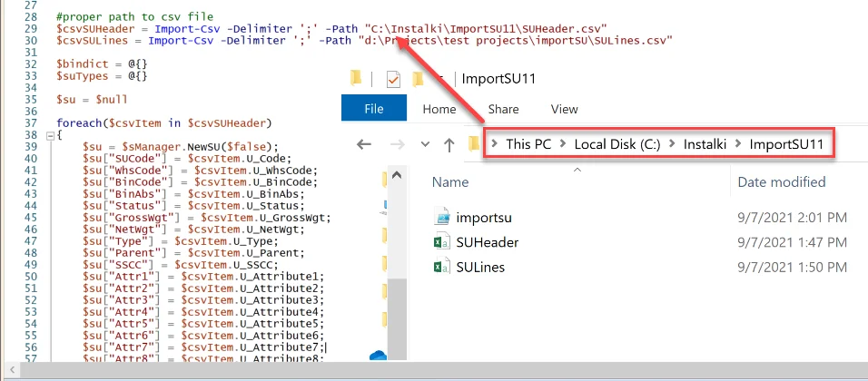Click 'This PC' in the address breadcrumb
The height and width of the screenshot is (381, 868).
(x=528, y=144)
